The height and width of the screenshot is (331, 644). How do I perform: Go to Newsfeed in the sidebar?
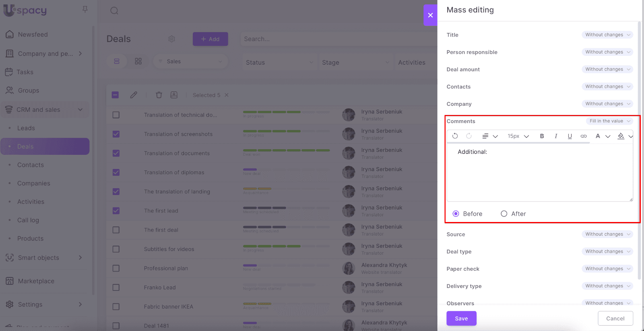(33, 35)
